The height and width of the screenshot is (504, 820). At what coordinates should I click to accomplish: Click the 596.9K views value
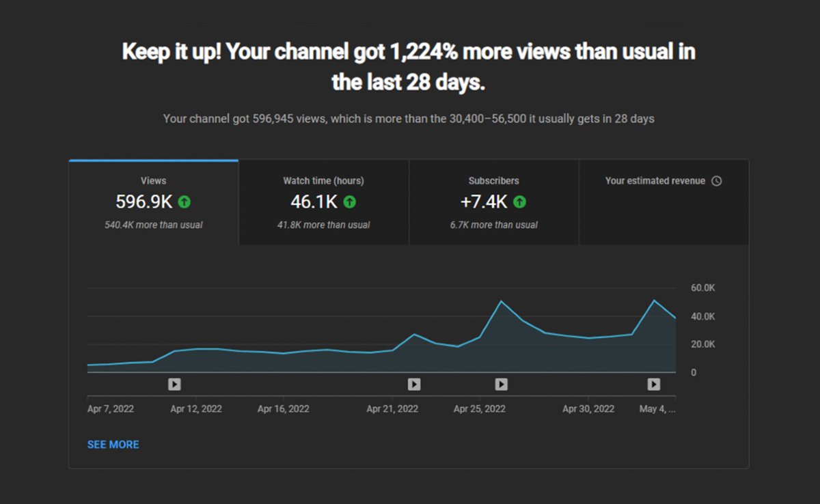tap(144, 202)
